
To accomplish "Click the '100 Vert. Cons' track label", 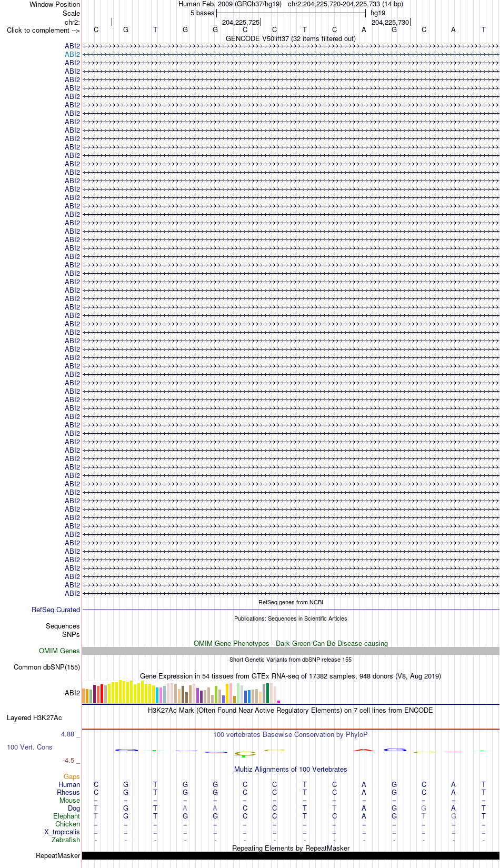I will (29, 747).
